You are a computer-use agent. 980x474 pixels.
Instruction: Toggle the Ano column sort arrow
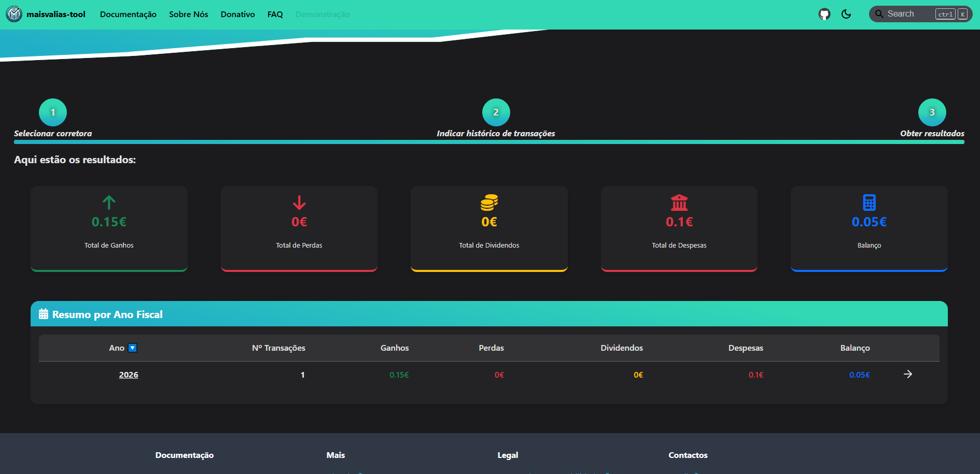pos(133,348)
